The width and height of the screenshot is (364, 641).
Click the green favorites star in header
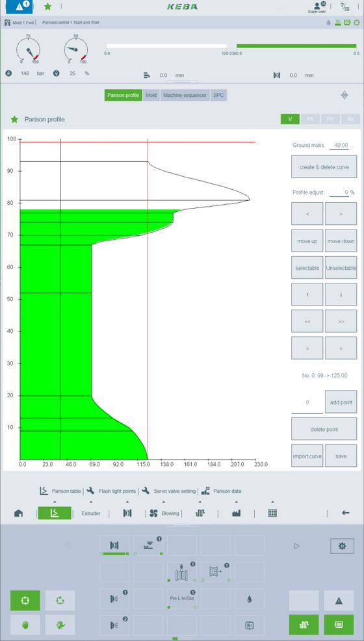pyautogui.click(x=48, y=7)
